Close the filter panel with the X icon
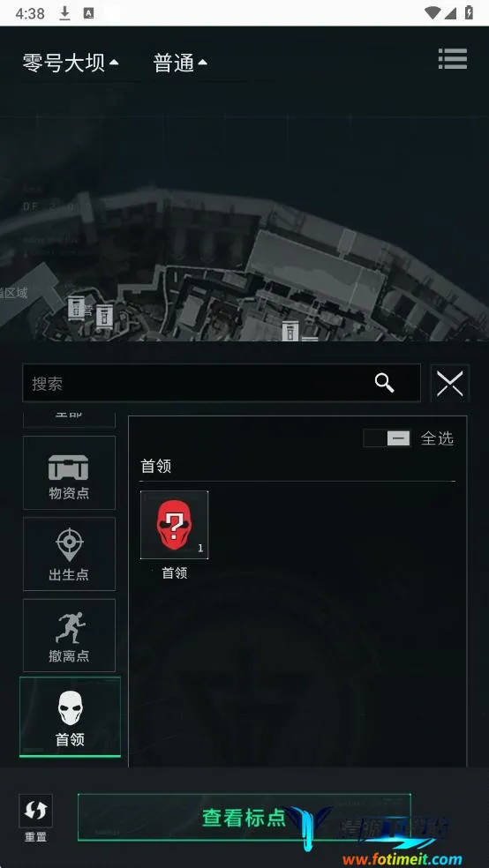Viewport: 489px width, 868px height. click(x=449, y=383)
